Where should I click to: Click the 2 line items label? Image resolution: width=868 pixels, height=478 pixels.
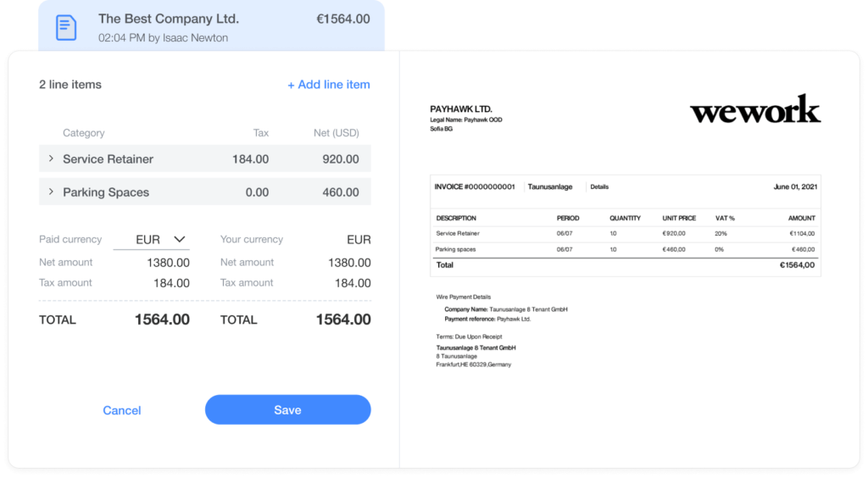pos(70,85)
